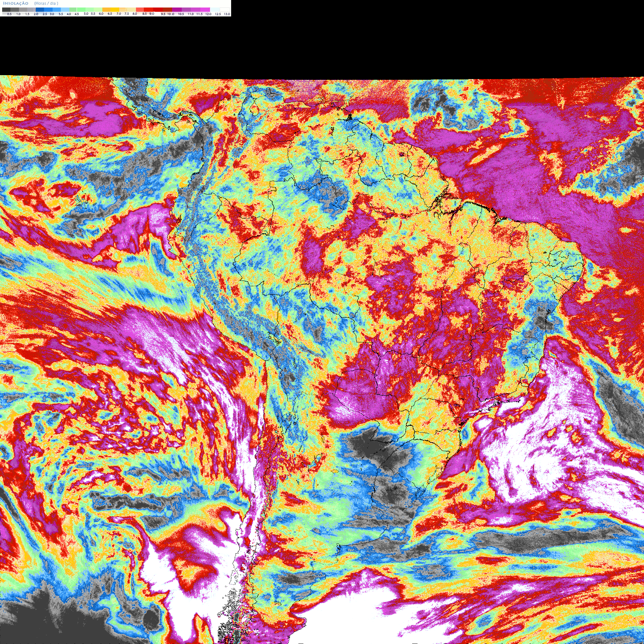The image size is (644, 644).
Task: Click the "5.5" legend value
Action: [x=93, y=14]
